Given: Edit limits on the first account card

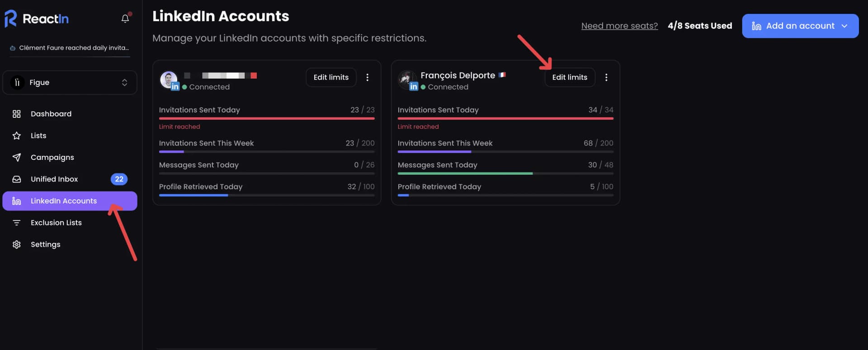Looking at the screenshot, I should click(331, 78).
